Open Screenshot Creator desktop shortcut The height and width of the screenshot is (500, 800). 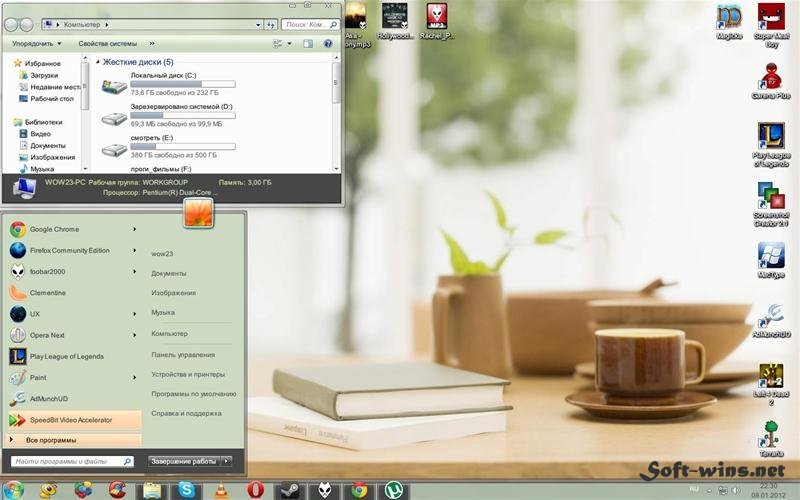[771, 204]
